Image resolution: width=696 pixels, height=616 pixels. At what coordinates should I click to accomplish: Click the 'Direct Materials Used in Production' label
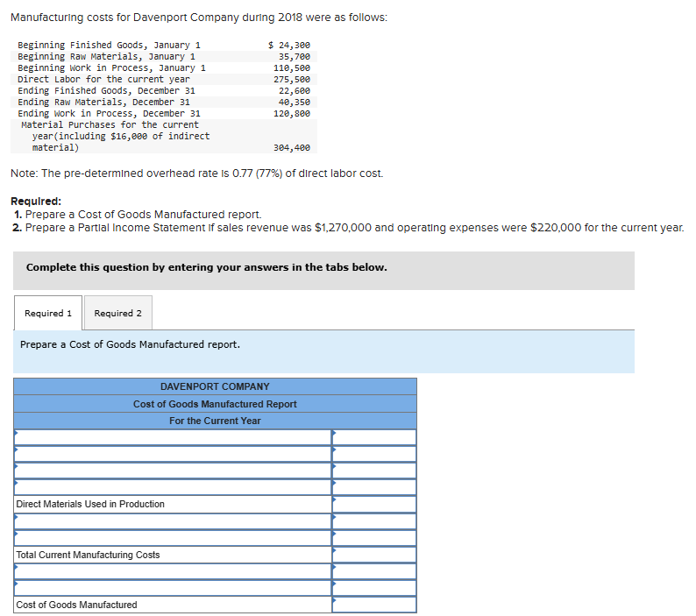pos(90,504)
